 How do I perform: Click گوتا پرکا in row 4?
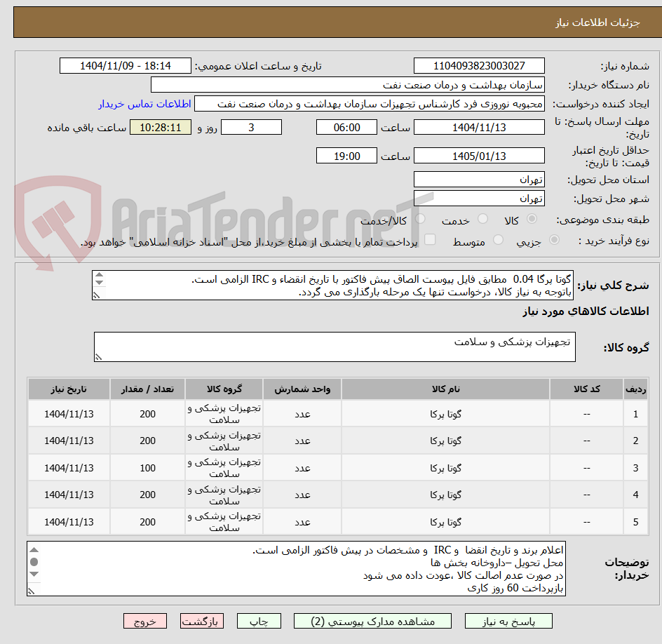tap(445, 495)
